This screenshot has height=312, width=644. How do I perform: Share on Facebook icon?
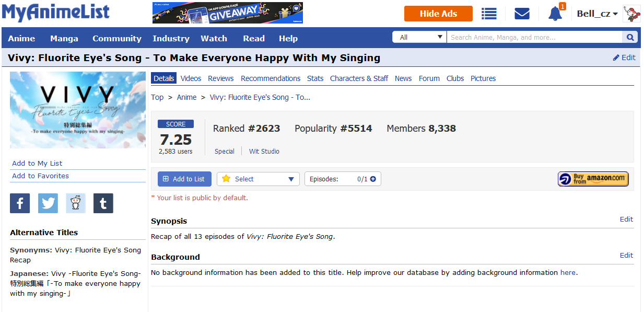tap(20, 203)
